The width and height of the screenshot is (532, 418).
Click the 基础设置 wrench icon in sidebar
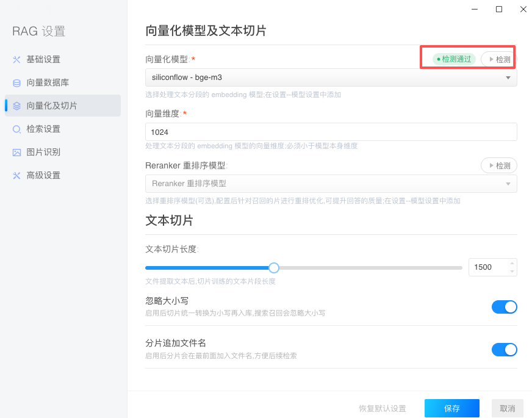click(16, 60)
